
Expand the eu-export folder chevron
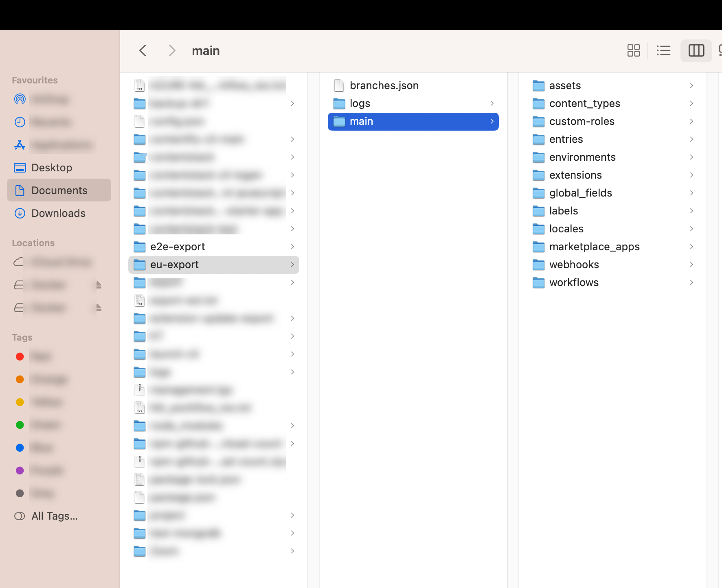click(292, 264)
